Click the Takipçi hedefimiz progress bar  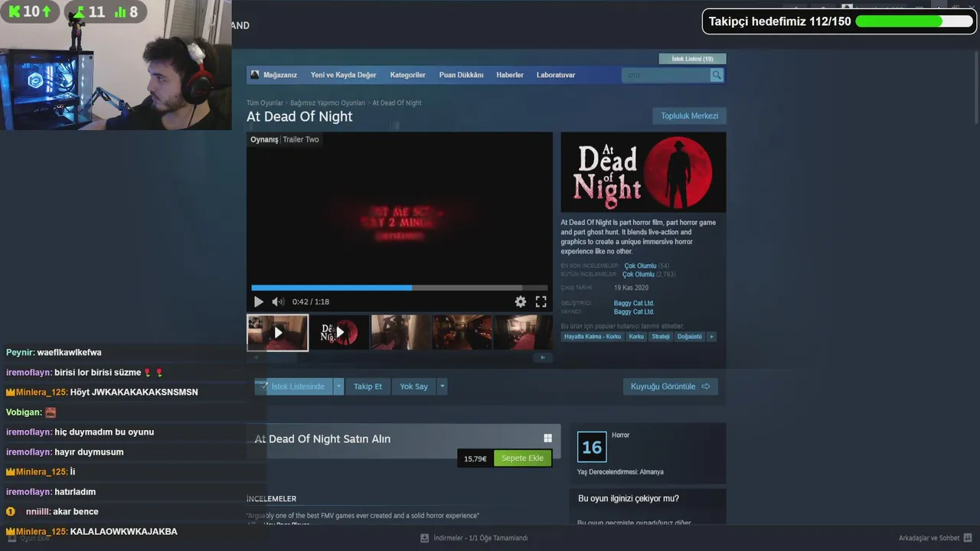914,21
